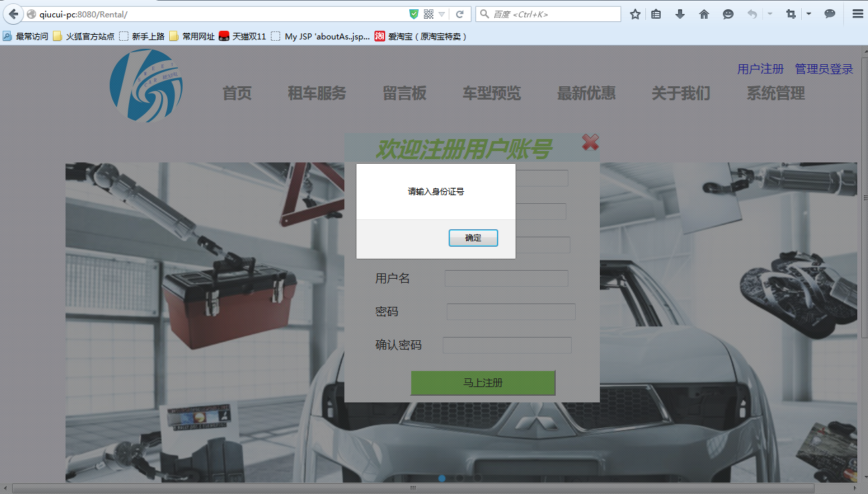Click the smiley face toolbar icon
This screenshot has width=868, height=494.
click(x=728, y=14)
